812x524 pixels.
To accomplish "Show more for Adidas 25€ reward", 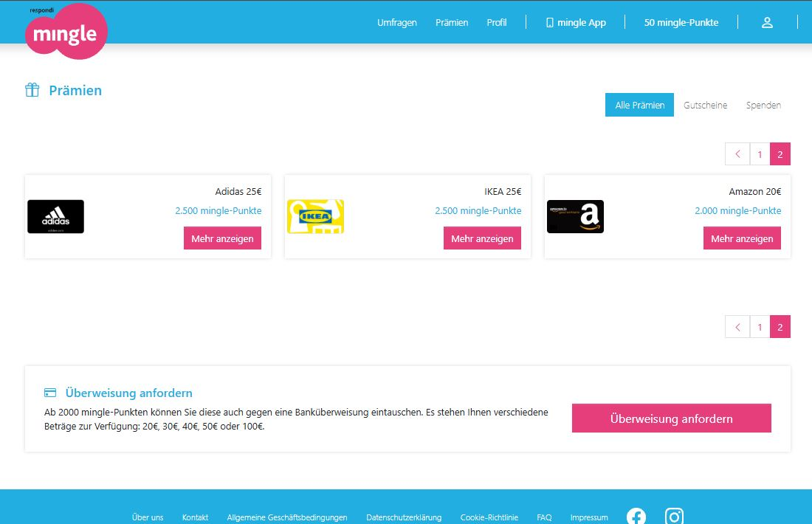I will click(x=222, y=238).
